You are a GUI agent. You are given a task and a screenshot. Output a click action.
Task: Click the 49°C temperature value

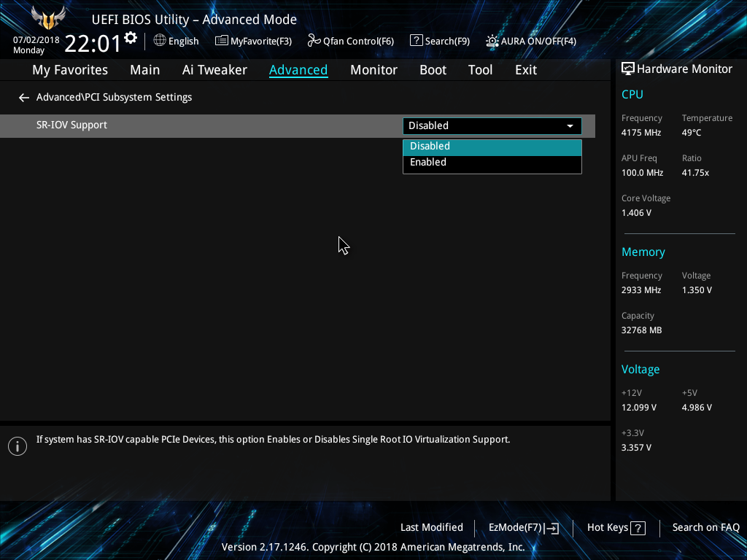point(692,133)
